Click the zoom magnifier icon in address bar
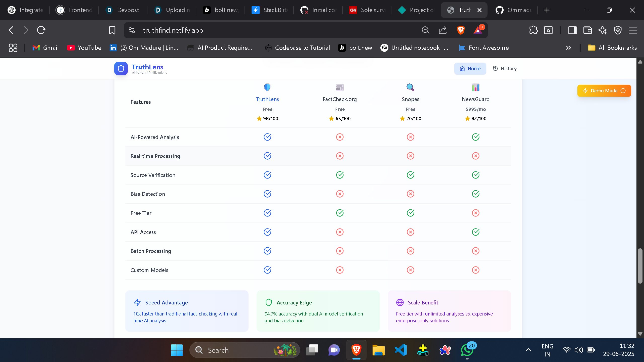 coord(425,30)
